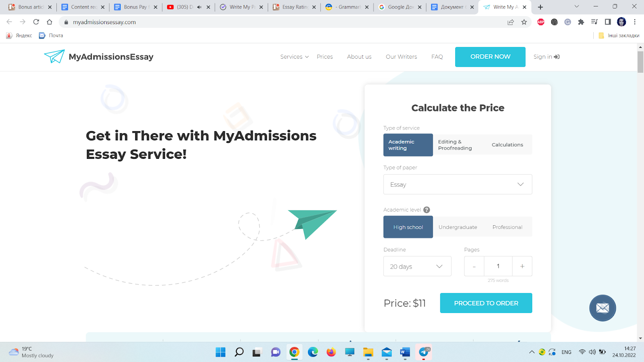Screen dimensions: 644x362
Task: Open the Prices page
Action: (x=325, y=57)
